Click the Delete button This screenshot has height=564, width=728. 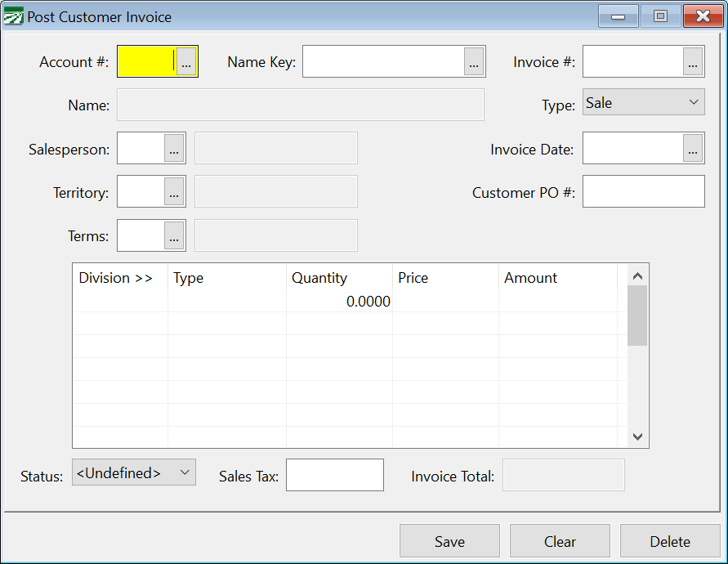tap(669, 541)
